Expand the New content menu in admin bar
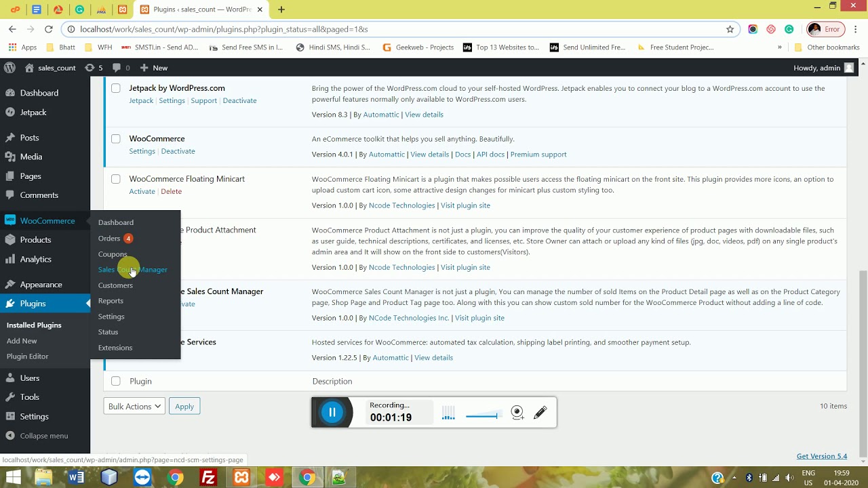Screen dimensions: 868x488 coord(154,68)
